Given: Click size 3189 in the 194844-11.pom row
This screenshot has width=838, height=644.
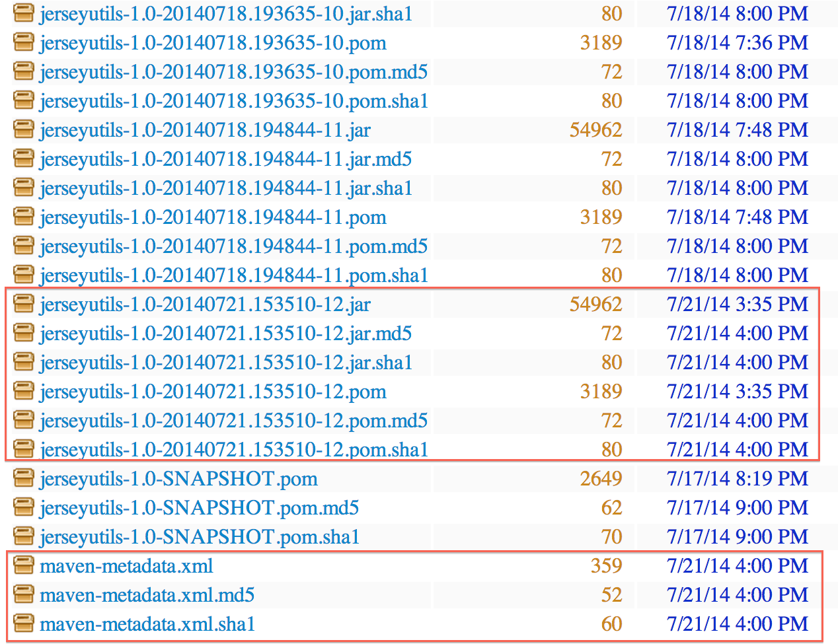Looking at the screenshot, I should (x=601, y=217).
